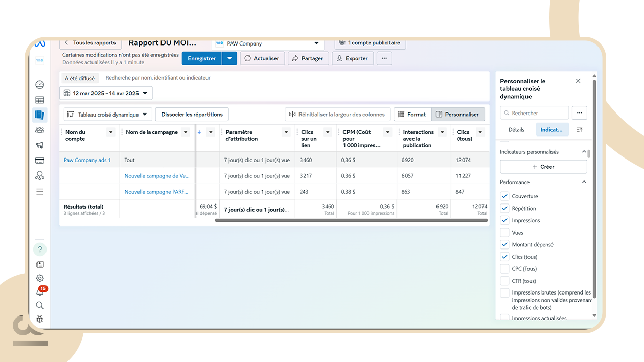Click the PAW account avatar in sidebar
This screenshot has height=362, width=644.
click(x=39, y=60)
